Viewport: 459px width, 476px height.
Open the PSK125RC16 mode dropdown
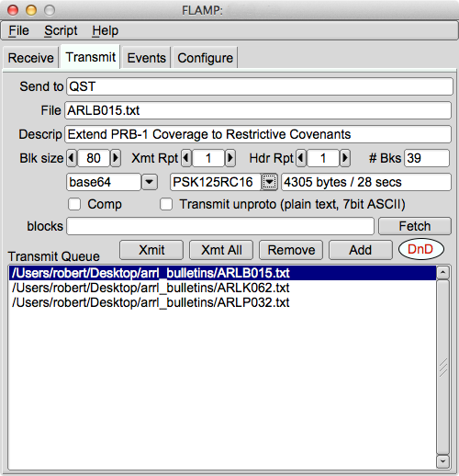pos(269,182)
